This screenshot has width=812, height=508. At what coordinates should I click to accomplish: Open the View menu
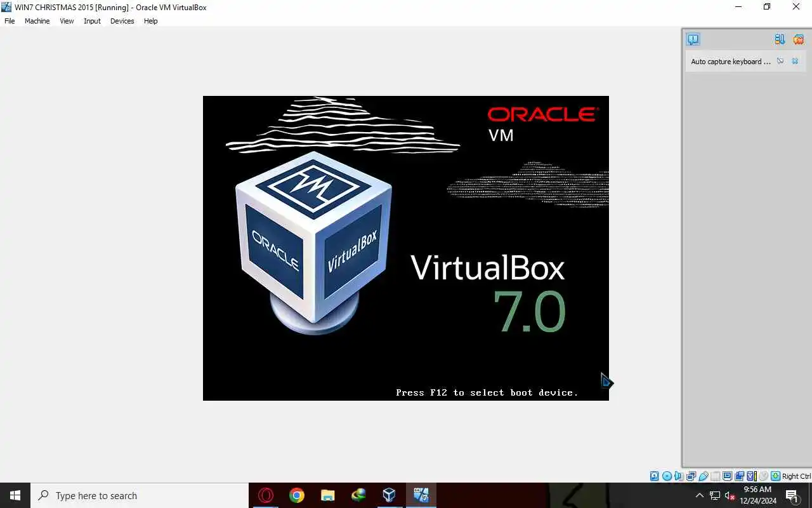[67, 21]
